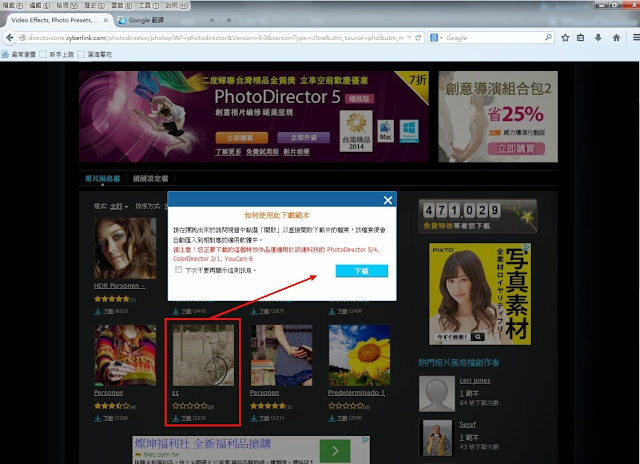Open the URL history dropdown arrow

click(x=409, y=38)
